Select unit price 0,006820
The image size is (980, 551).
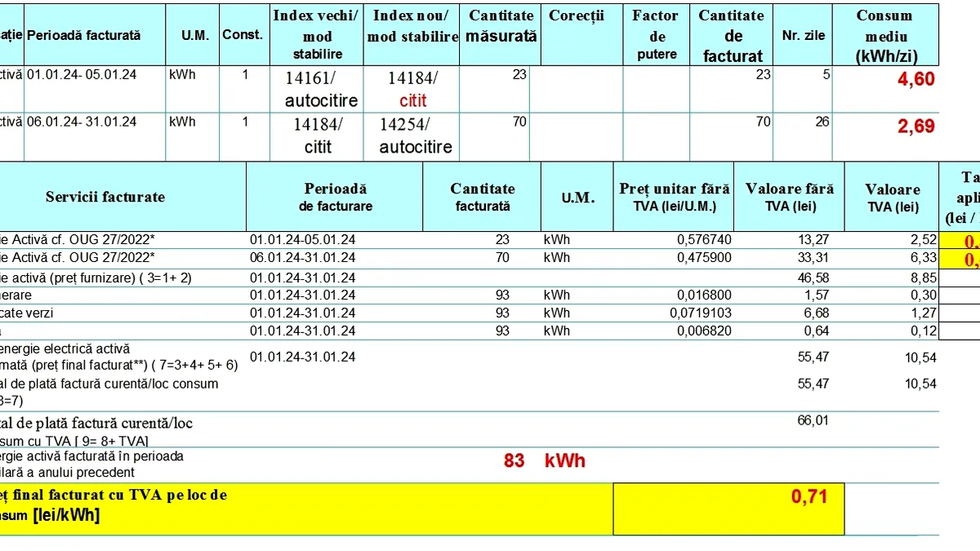pos(705,331)
